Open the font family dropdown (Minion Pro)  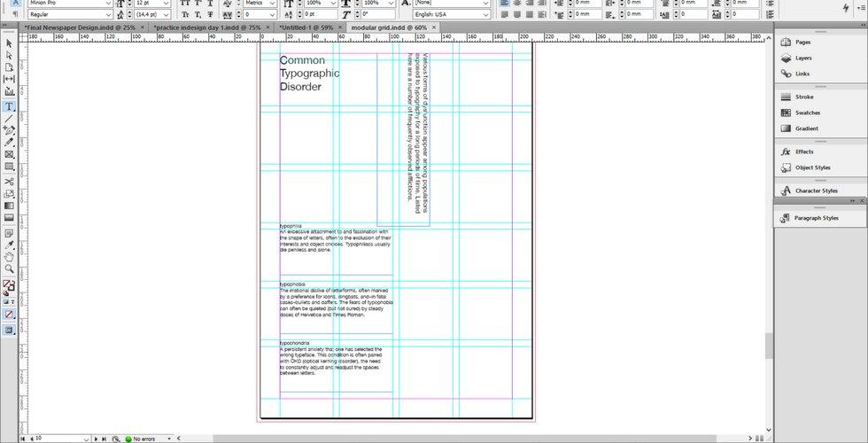(x=108, y=4)
